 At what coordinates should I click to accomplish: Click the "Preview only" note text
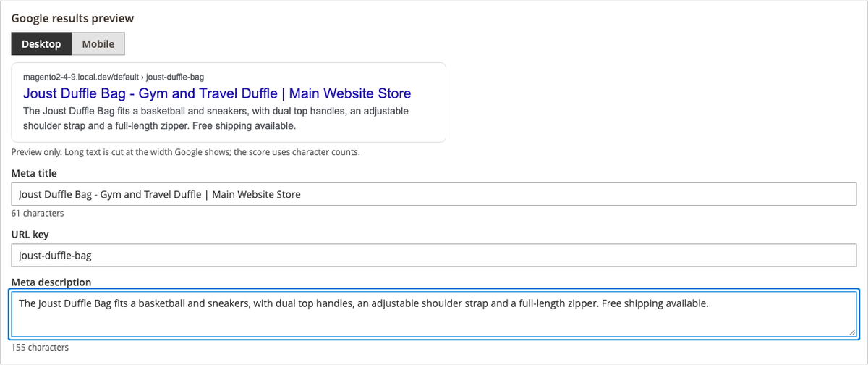coord(186,152)
